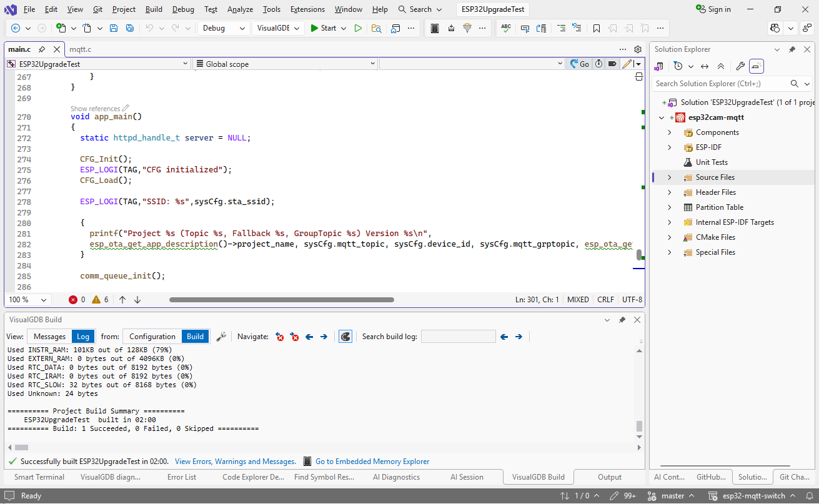Click the color palette icon in build log

(x=345, y=337)
